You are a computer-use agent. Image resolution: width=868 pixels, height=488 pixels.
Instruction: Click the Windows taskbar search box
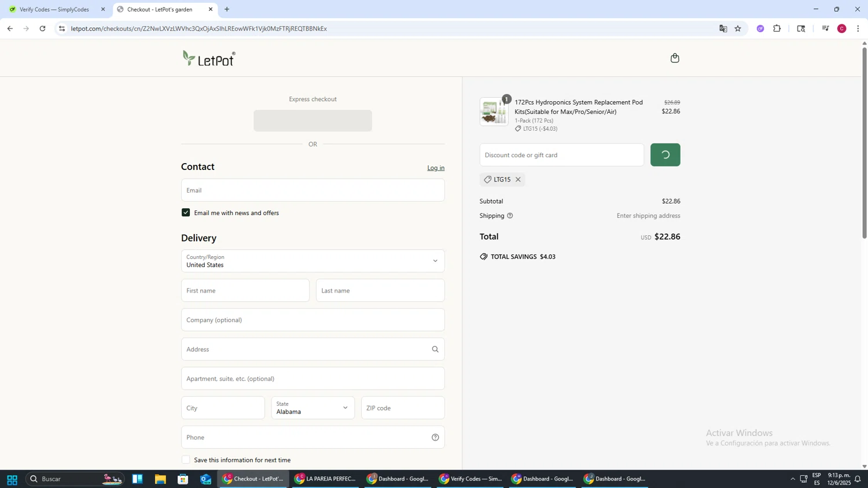(x=75, y=479)
